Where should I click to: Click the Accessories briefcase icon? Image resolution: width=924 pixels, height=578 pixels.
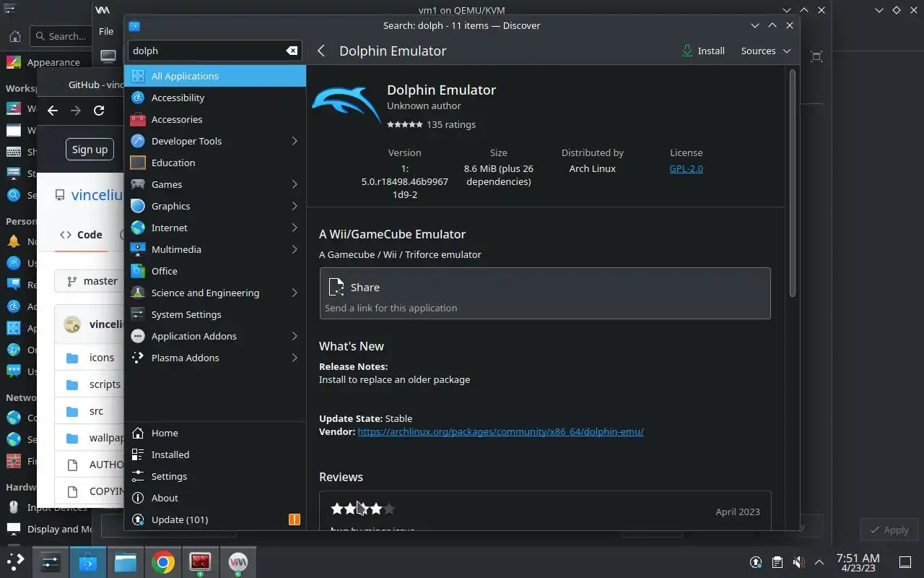[x=138, y=119]
